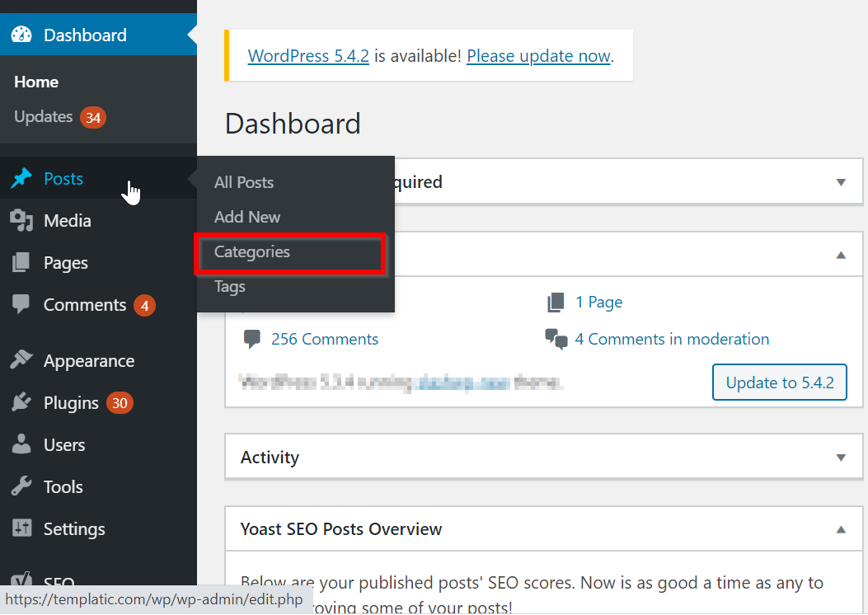Image resolution: width=868 pixels, height=615 pixels.
Task: Open 4 Comments in moderation link
Action: click(672, 339)
